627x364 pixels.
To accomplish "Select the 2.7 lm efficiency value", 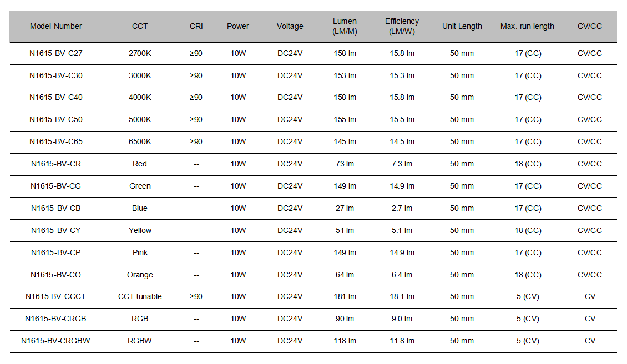I will click(402, 209).
